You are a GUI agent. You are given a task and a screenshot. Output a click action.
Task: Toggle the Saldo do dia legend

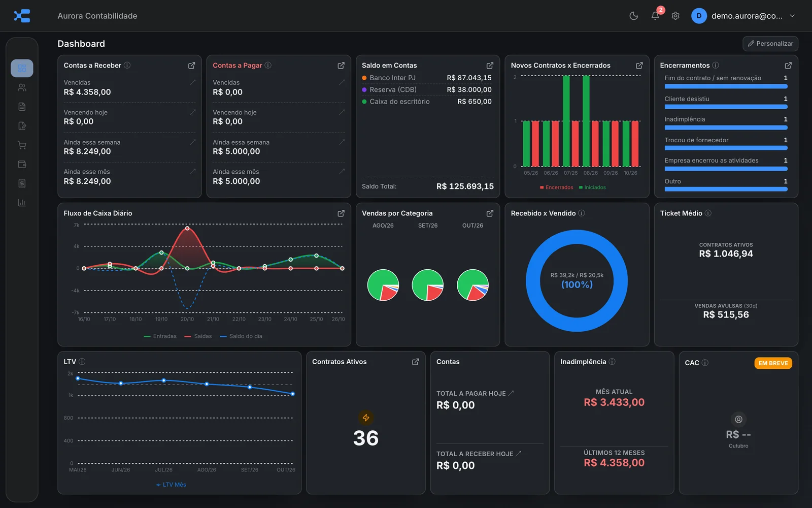click(x=241, y=336)
